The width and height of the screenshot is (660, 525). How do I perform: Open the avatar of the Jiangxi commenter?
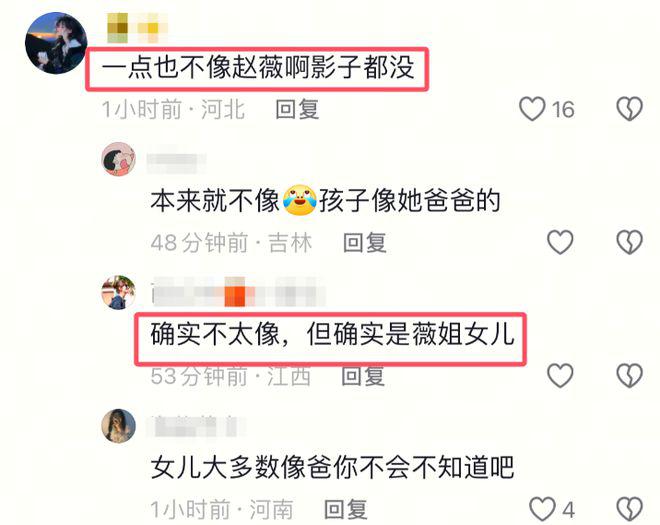pos(119,293)
